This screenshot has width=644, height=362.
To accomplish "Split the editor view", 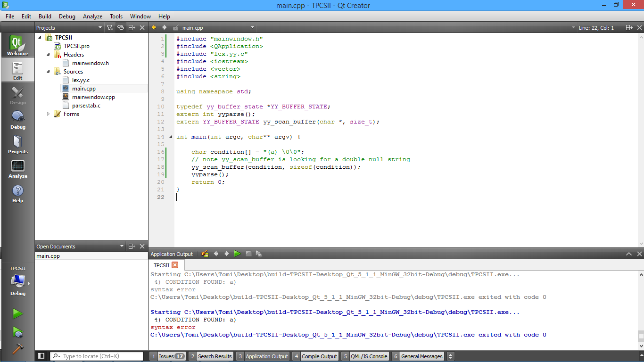I will point(629,28).
